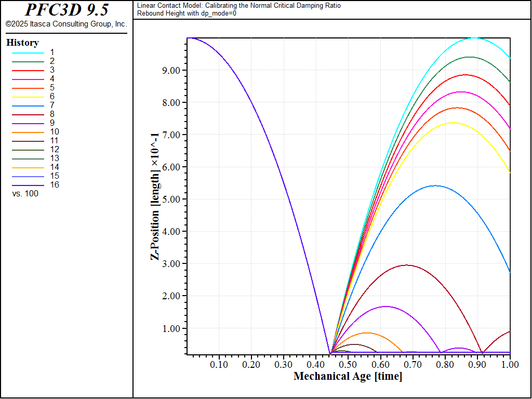Select the red History 3 legend line

tap(28, 71)
